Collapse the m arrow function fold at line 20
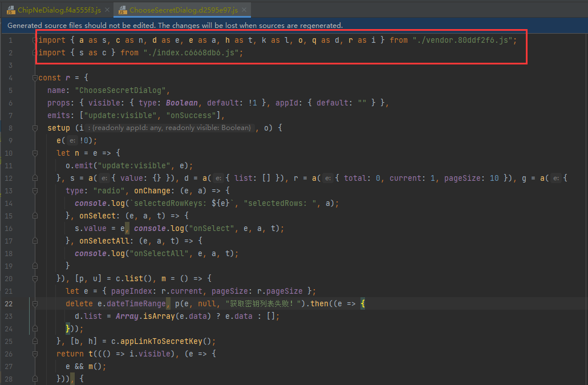Screen dimensions: 588x385 click(x=34, y=278)
